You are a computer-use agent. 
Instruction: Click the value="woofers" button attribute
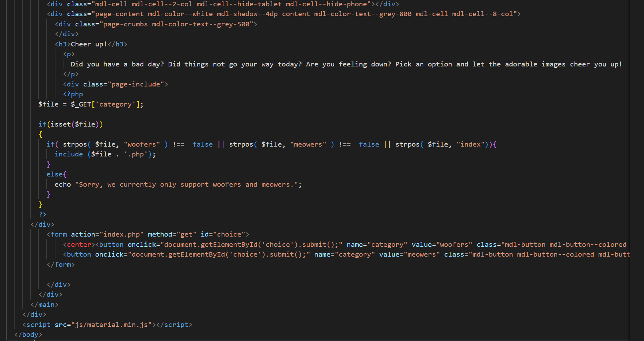[442, 245]
